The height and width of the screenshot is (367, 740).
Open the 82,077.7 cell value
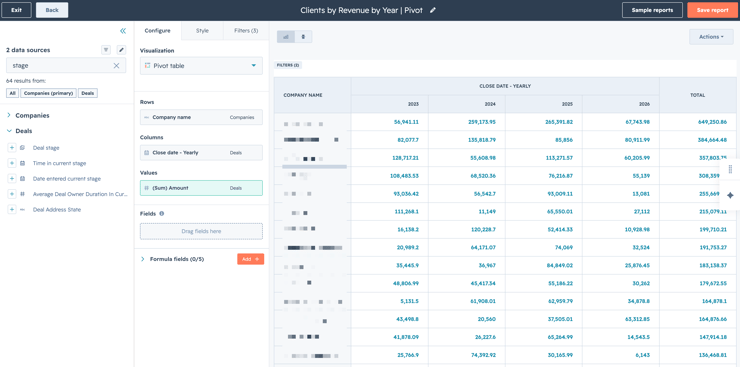pos(408,140)
